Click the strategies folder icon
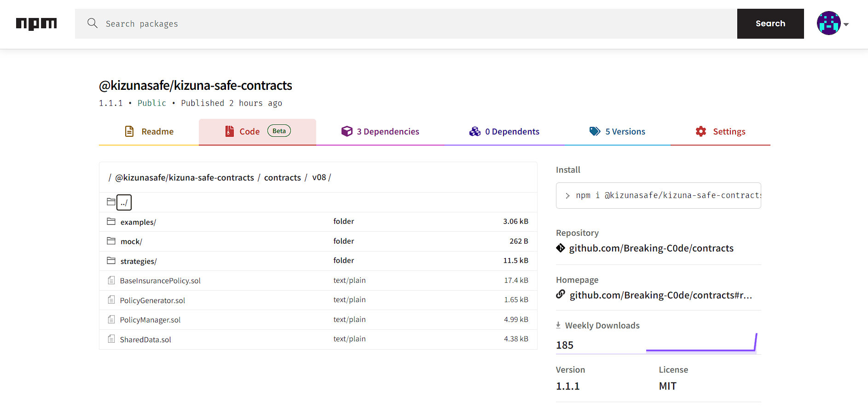 click(111, 261)
